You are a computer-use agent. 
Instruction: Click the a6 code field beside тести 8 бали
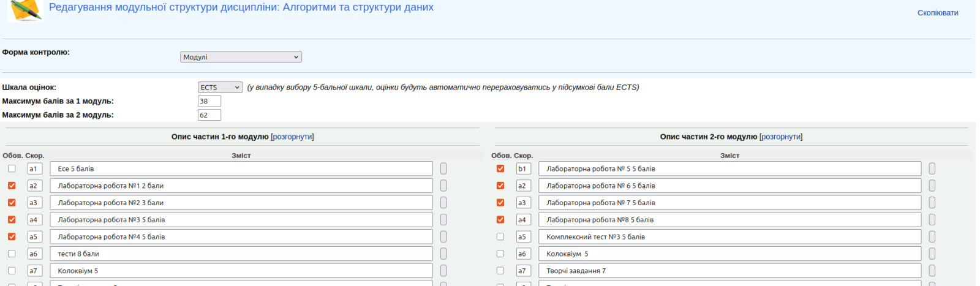click(x=34, y=254)
